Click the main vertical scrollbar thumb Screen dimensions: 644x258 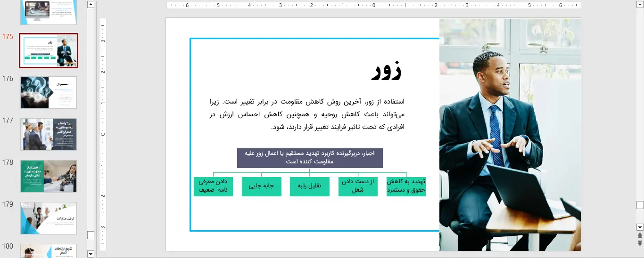tap(640, 205)
